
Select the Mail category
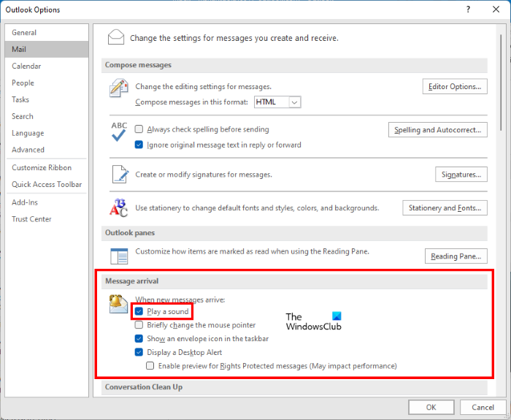coord(47,49)
